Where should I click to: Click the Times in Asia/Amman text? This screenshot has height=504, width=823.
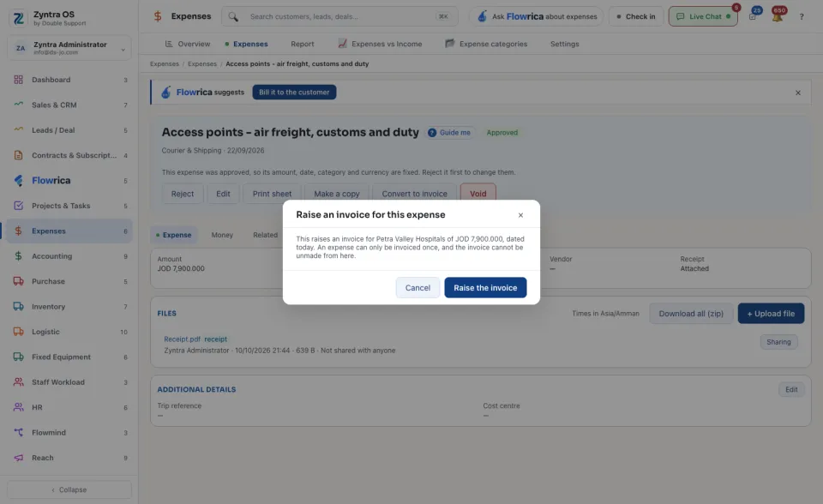click(606, 314)
